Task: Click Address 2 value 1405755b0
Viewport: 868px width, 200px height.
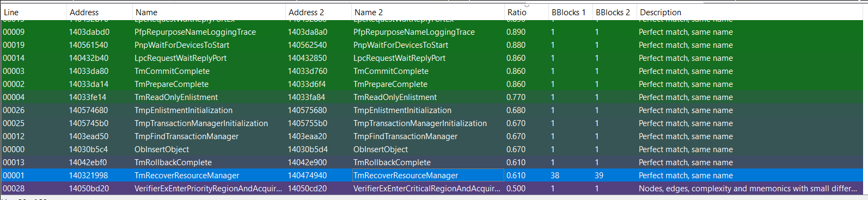Action: [308, 123]
